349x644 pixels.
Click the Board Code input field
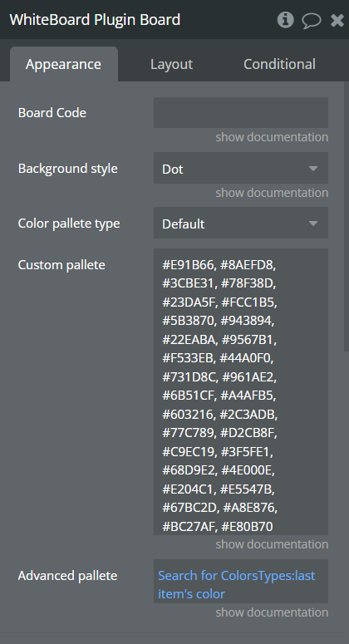[x=241, y=112]
